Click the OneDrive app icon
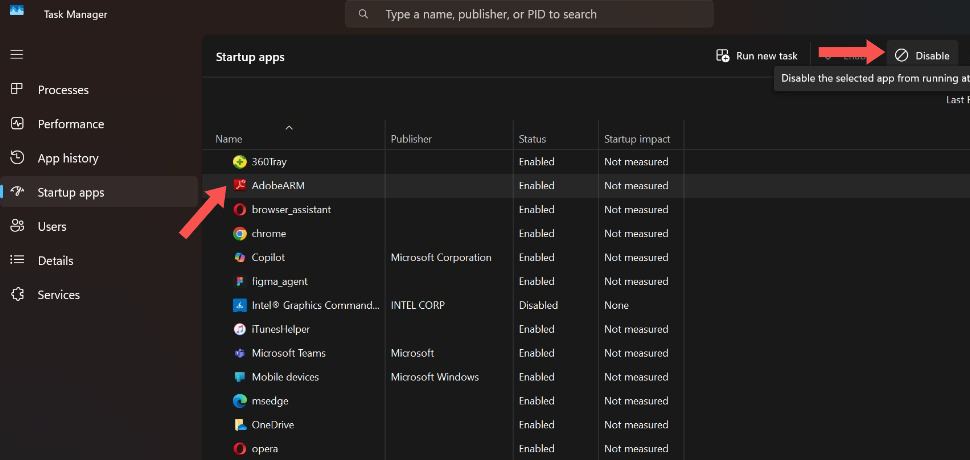Viewport: 970px width, 460px height. pyautogui.click(x=240, y=425)
